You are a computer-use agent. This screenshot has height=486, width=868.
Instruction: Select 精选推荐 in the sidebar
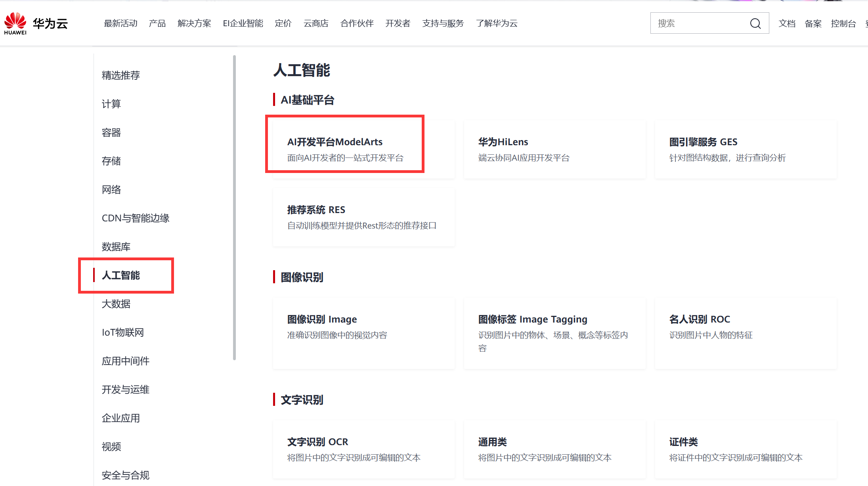pos(120,75)
